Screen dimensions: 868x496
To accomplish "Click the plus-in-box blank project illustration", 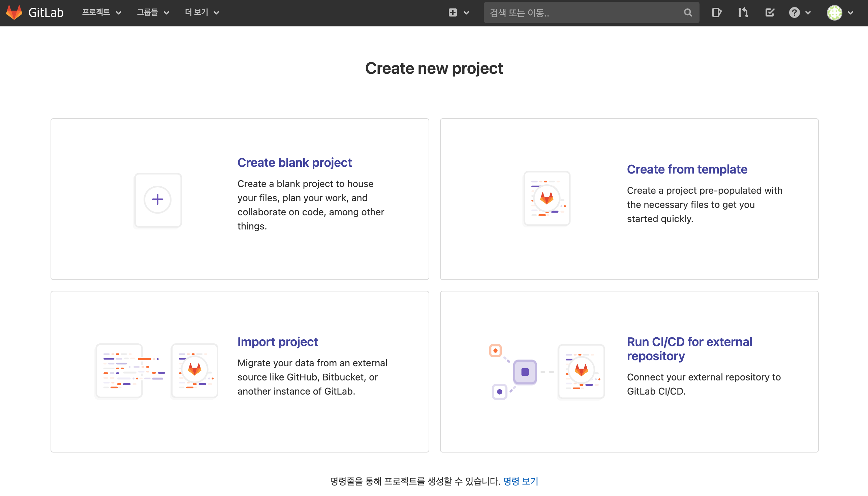I will [158, 199].
